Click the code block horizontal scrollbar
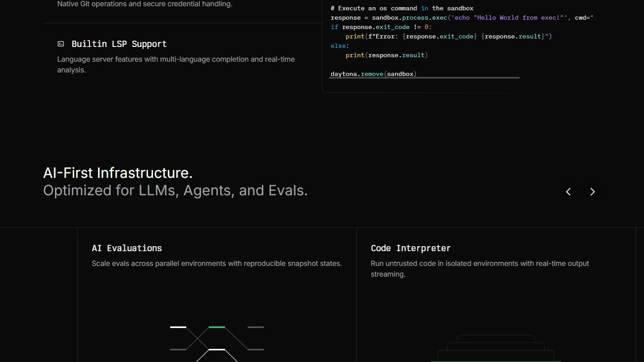The width and height of the screenshot is (644, 362). [424, 78]
